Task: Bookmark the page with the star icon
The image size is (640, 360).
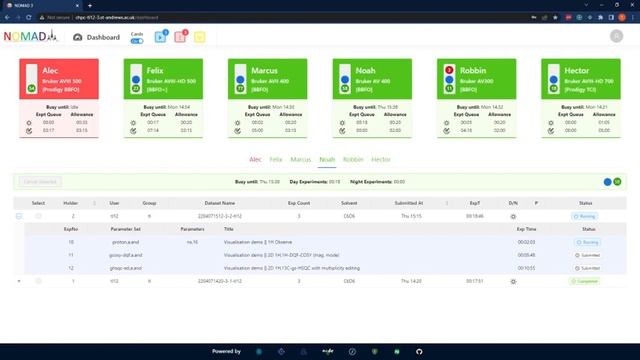Action: (555, 18)
